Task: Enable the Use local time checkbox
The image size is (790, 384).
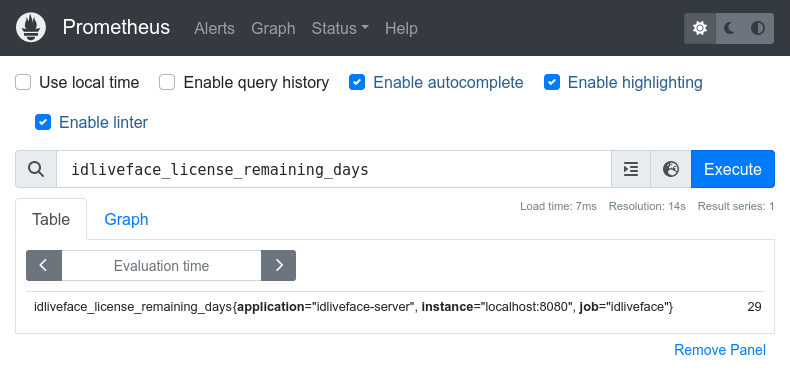Action: [x=23, y=82]
